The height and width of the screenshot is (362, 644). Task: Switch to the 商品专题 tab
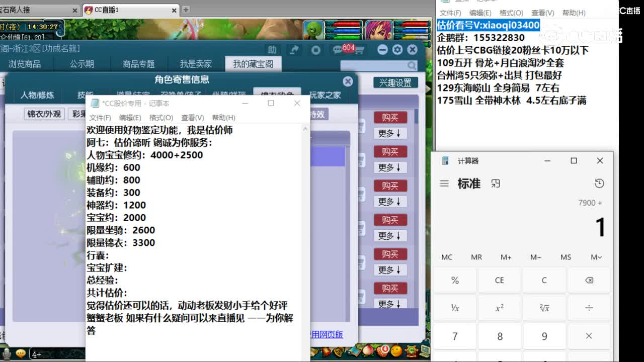click(138, 64)
